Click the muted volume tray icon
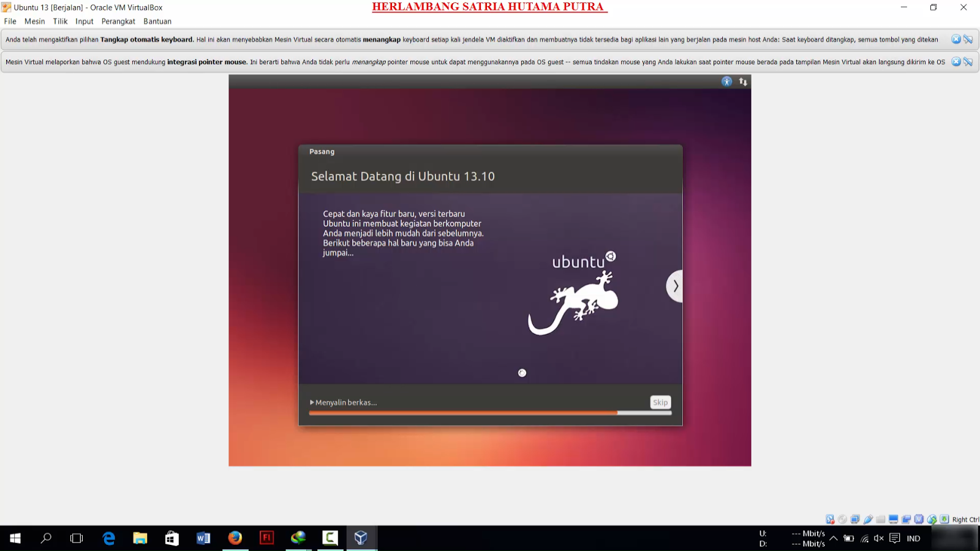The width and height of the screenshot is (980, 551). point(879,538)
